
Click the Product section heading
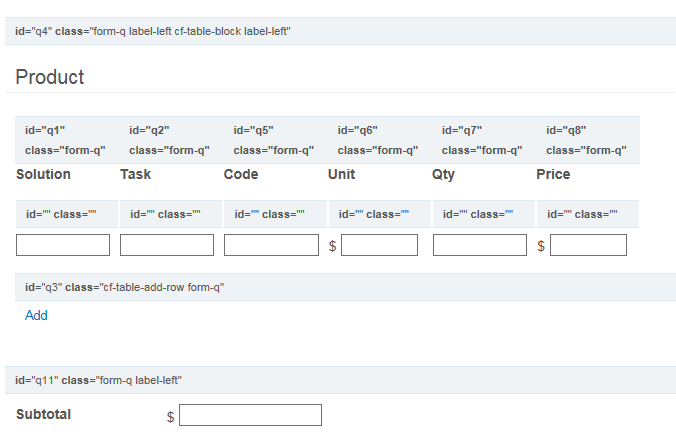coord(50,77)
